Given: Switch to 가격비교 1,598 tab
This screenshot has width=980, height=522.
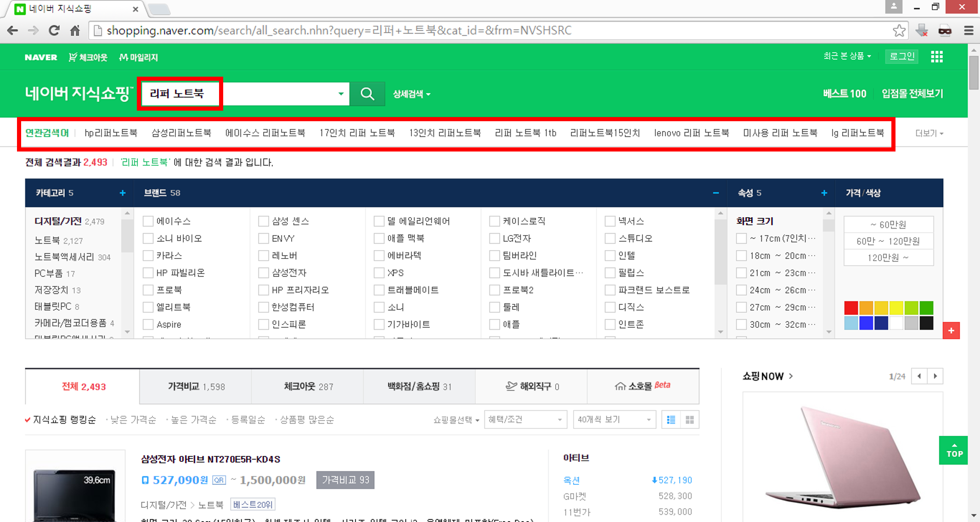Looking at the screenshot, I should click(x=196, y=387).
